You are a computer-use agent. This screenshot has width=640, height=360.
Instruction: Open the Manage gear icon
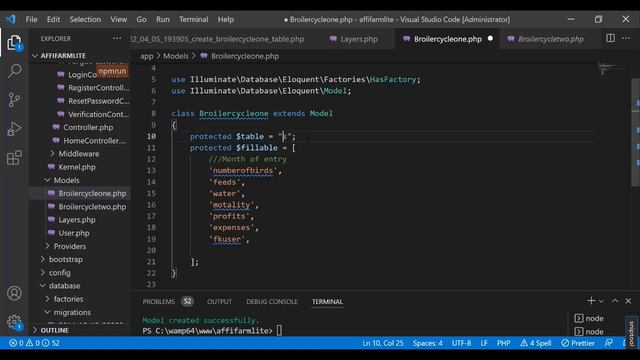pyautogui.click(x=14, y=322)
